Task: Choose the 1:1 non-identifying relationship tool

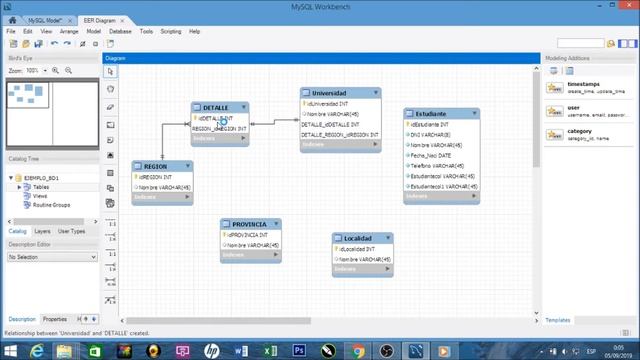Action: 110,223
